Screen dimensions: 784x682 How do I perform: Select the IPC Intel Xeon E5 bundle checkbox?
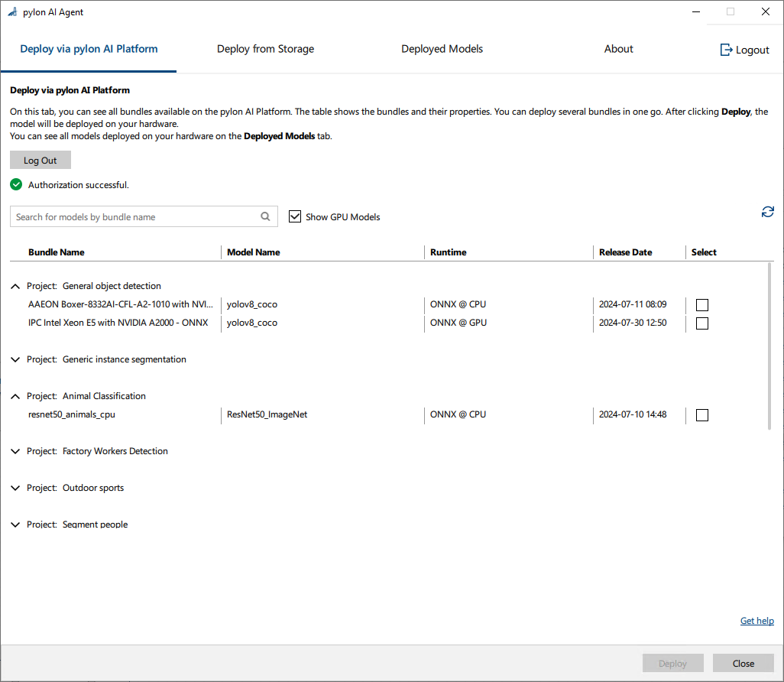click(702, 323)
